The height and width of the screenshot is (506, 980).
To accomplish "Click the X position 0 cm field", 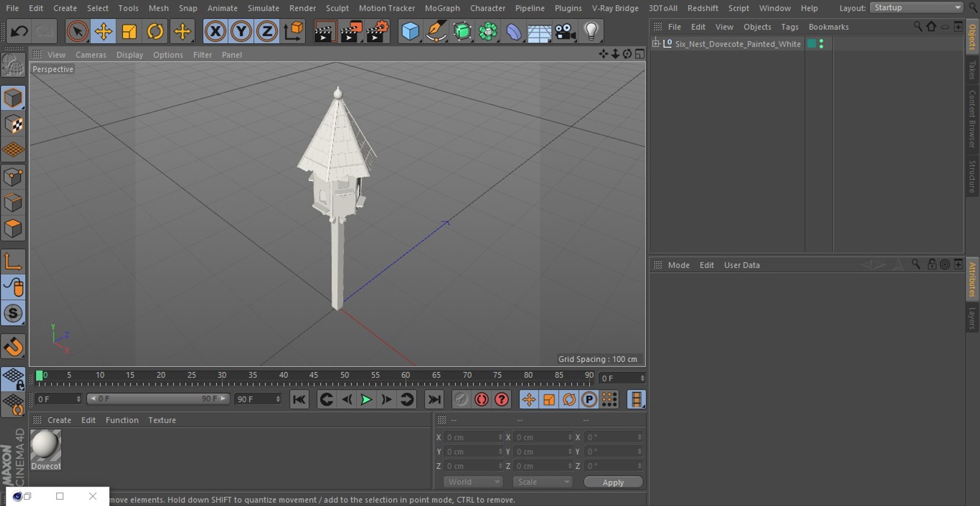I will pos(474,438).
